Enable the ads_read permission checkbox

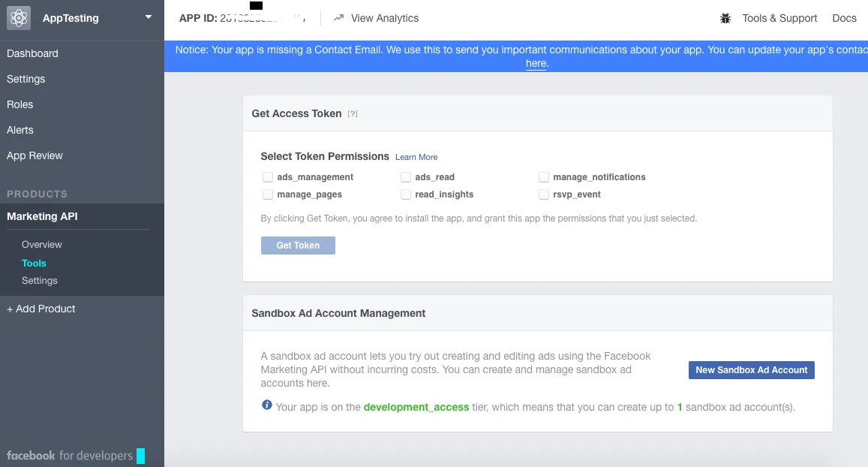click(x=406, y=176)
